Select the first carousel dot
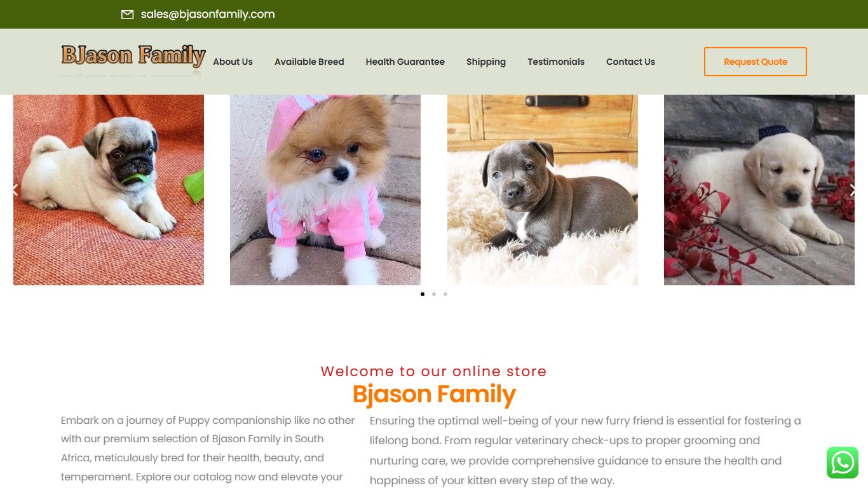The height and width of the screenshot is (488, 868). [423, 294]
